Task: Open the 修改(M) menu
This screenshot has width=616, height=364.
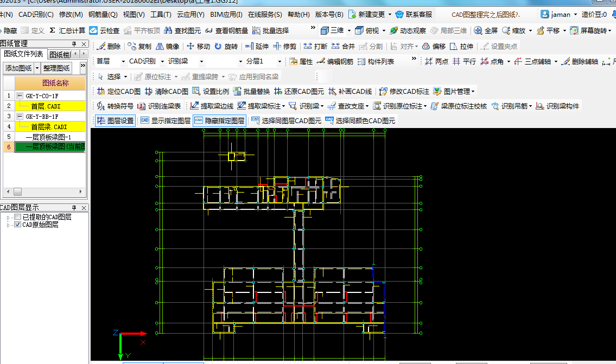Action: [71, 15]
